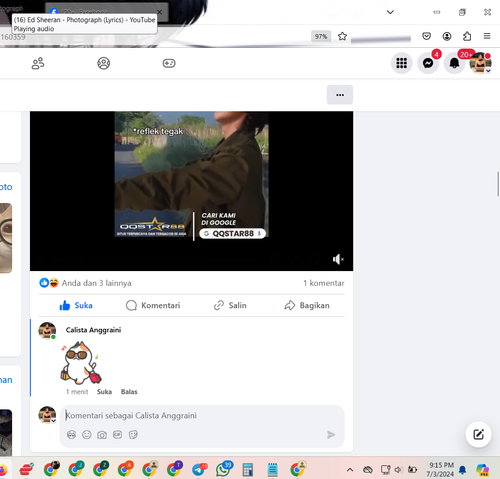Open Facebook notifications bell
The image size is (500, 479).
point(454,63)
